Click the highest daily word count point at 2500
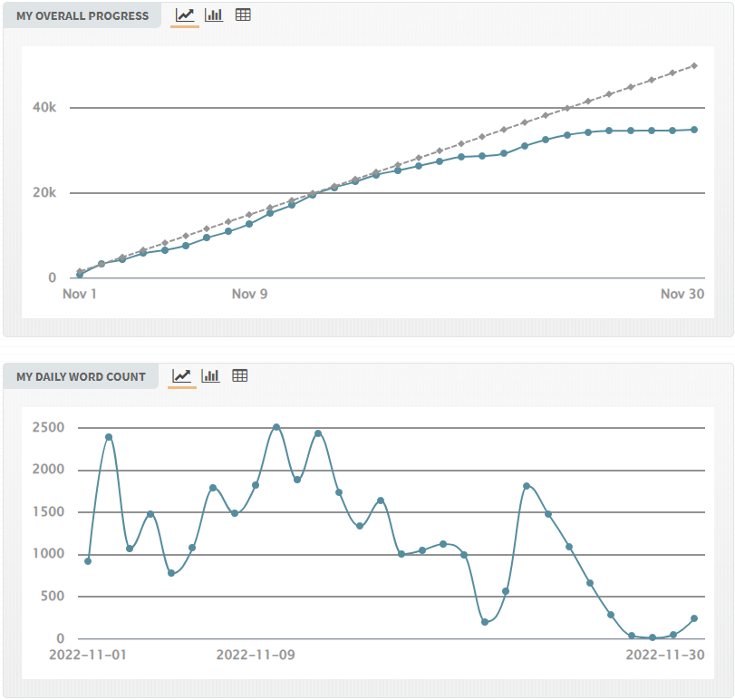The width and height of the screenshot is (735, 700). [x=276, y=427]
